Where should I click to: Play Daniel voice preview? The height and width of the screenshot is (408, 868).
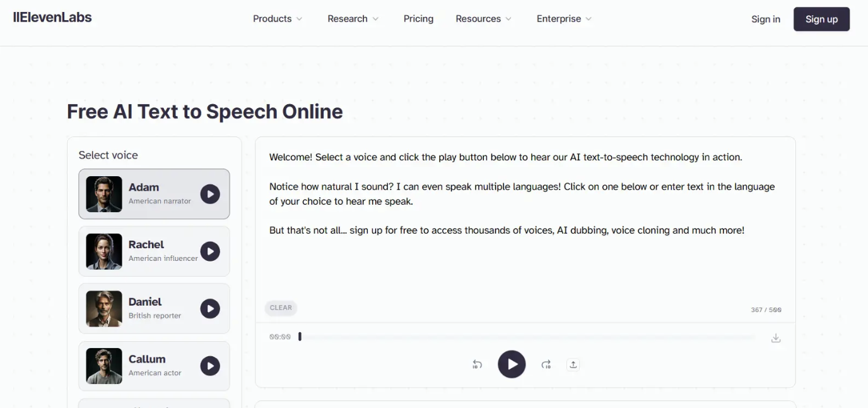(x=210, y=308)
